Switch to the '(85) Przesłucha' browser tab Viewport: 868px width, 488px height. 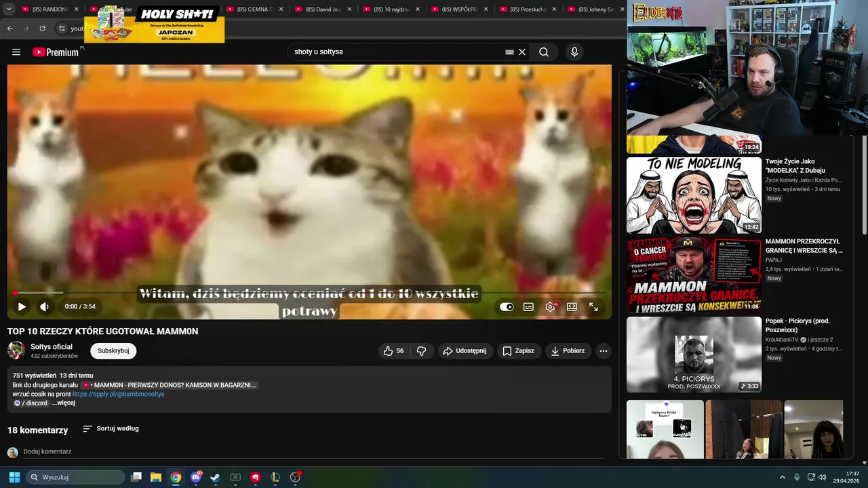point(528,9)
